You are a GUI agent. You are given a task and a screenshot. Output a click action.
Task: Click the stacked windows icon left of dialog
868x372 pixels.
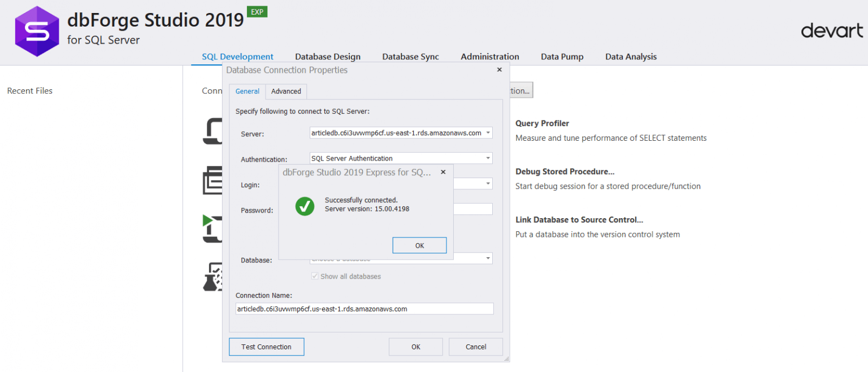coord(212,181)
